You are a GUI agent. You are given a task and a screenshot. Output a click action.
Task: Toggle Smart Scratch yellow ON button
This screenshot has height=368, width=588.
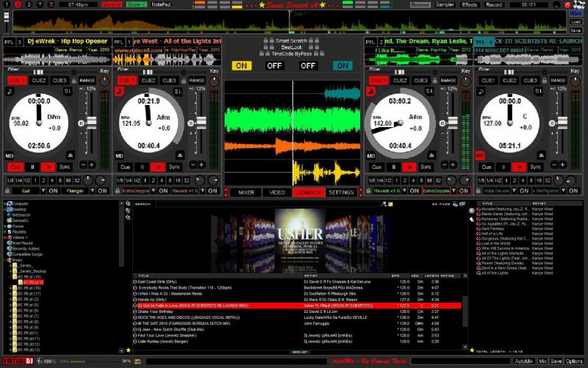pyautogui.click(x=242, y=65)
